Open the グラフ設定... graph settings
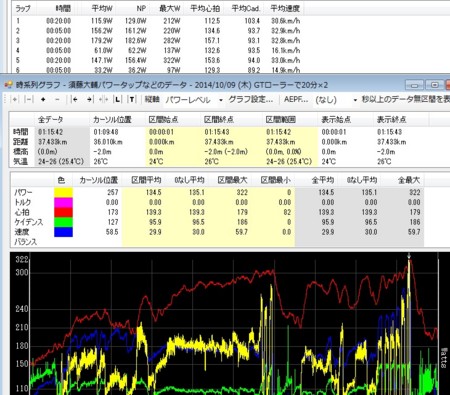The height and width of the screenshot is (395, 450). tap(251, 99)
